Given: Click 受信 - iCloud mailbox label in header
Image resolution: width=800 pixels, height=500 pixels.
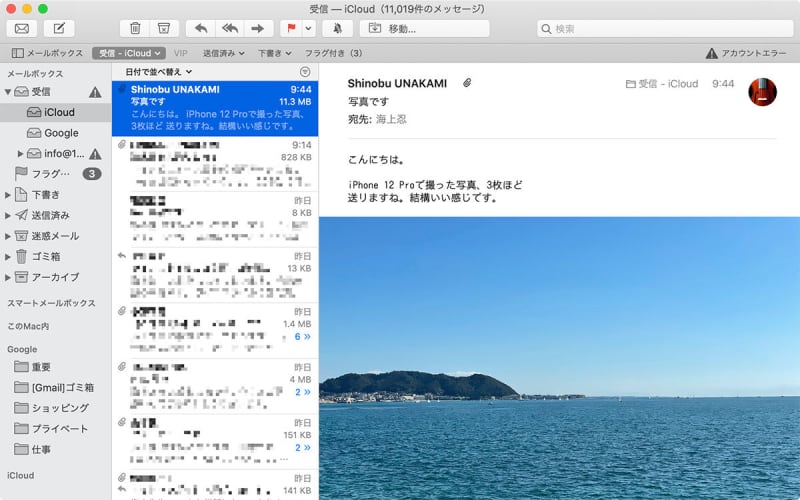Looking at the screenshot, I should point(662,84).
